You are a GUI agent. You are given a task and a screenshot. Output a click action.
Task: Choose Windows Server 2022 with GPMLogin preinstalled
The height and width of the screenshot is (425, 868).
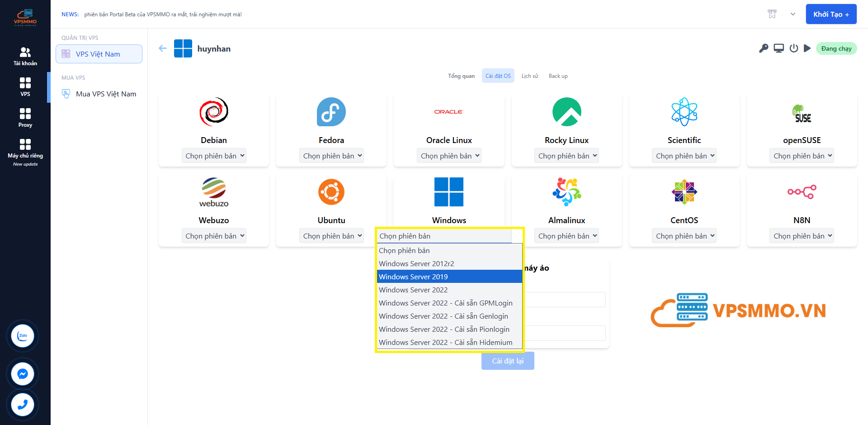(446, 303)
